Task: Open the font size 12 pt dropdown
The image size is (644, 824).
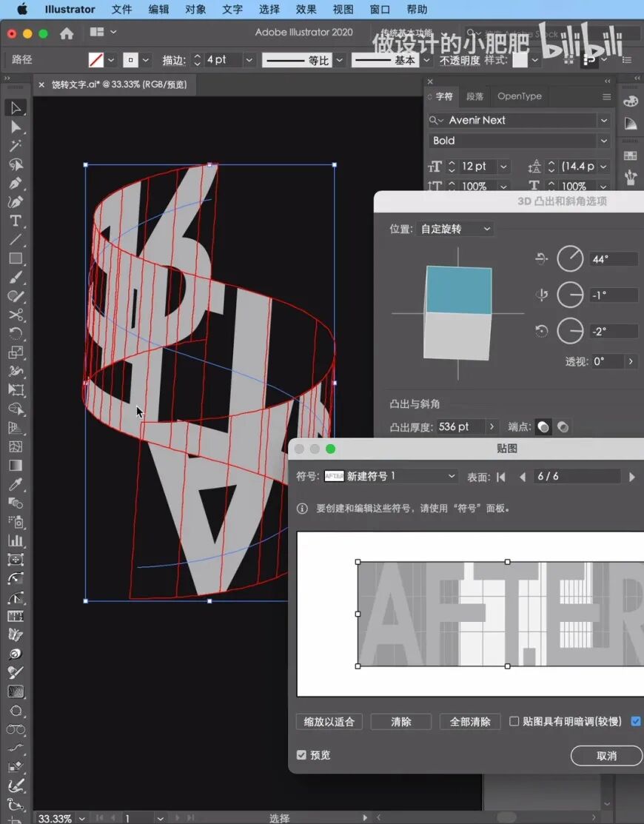Action: point(503,167)
